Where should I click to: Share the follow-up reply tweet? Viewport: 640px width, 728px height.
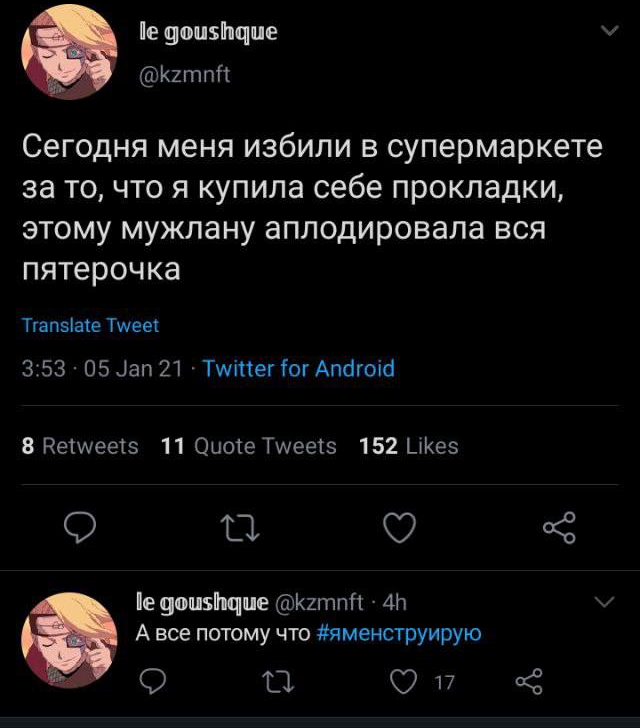point(527,682)
